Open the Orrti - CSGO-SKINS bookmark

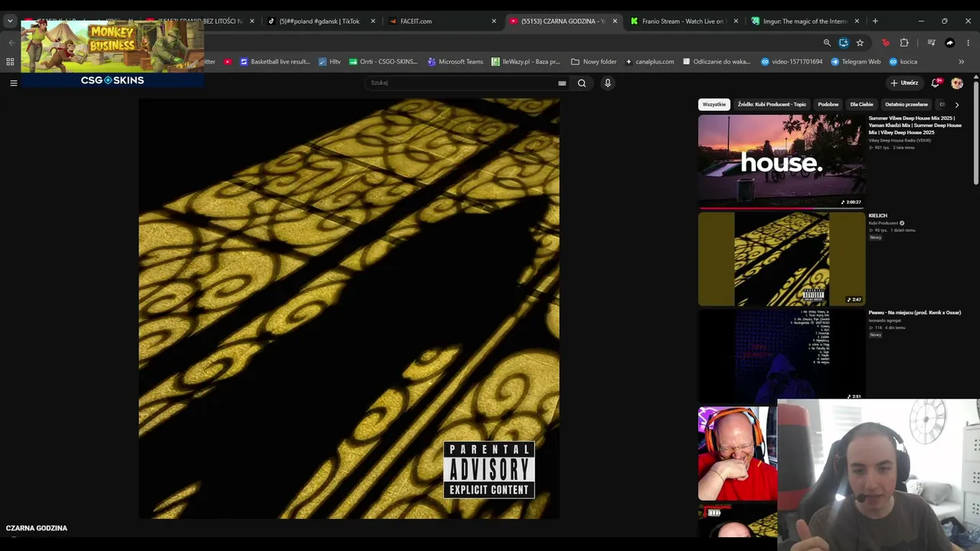click(x=384, y=62)
